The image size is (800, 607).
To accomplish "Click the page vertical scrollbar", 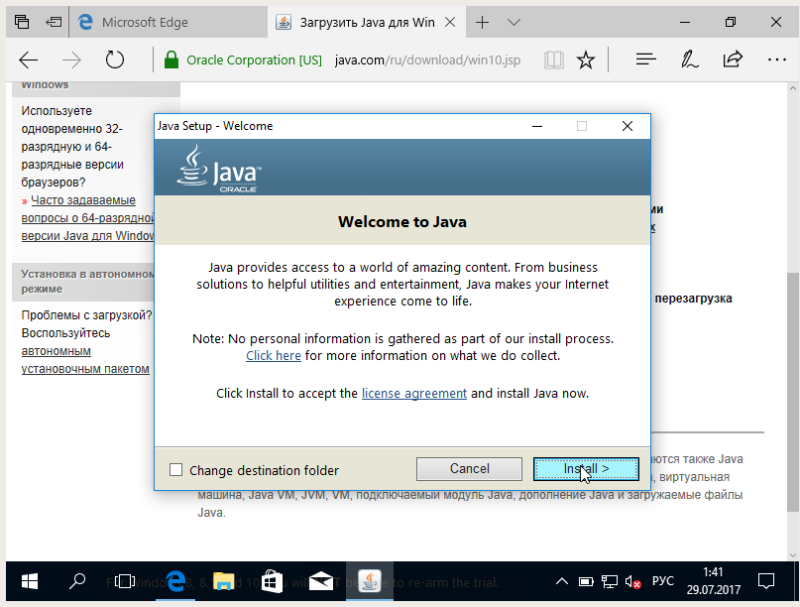I will pyautogui.click(x=792, y=392).
